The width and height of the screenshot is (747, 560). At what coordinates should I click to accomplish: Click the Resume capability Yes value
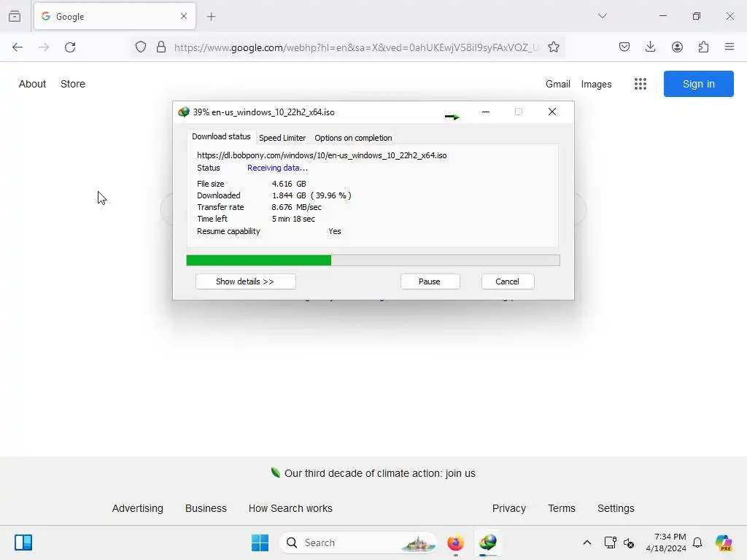pos(334,231)
